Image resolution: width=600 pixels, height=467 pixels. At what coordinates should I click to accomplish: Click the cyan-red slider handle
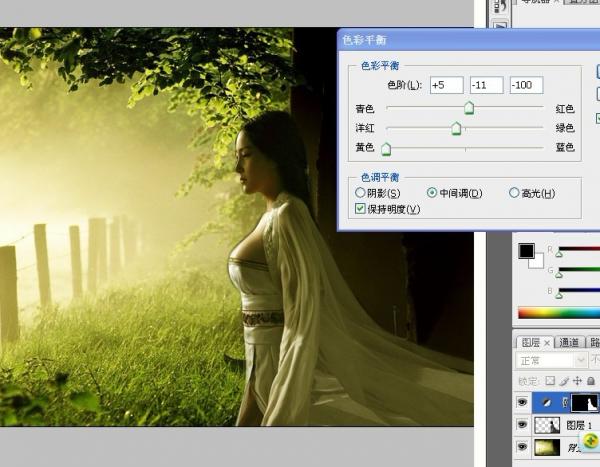pos(468,109)
